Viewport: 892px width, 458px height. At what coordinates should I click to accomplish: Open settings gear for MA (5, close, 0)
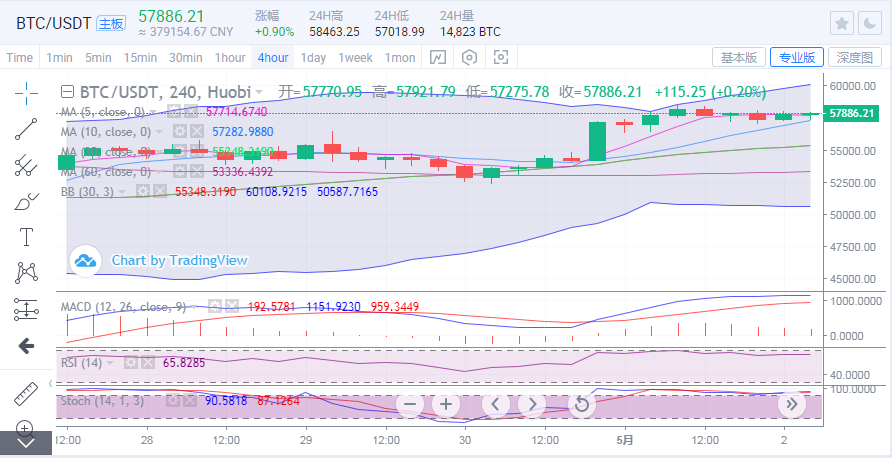pos(174,112)
